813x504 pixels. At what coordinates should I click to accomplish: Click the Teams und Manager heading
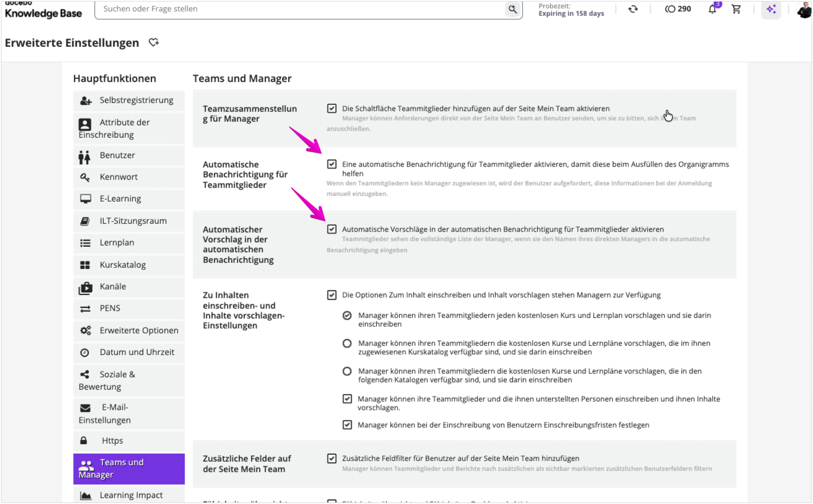click(x=242, y=78)
